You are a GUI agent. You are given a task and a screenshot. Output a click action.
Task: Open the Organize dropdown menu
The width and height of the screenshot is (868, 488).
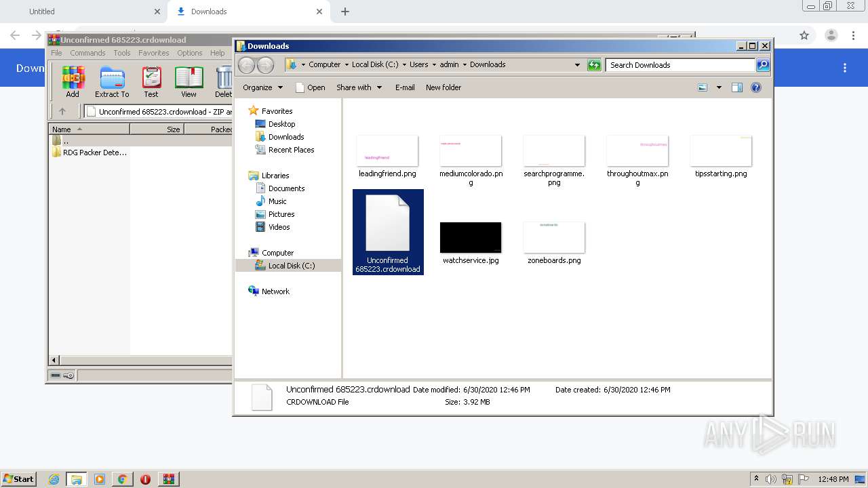tap(262, 87)
